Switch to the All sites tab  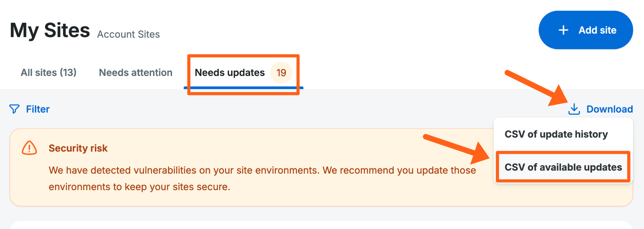click(48, 73)
